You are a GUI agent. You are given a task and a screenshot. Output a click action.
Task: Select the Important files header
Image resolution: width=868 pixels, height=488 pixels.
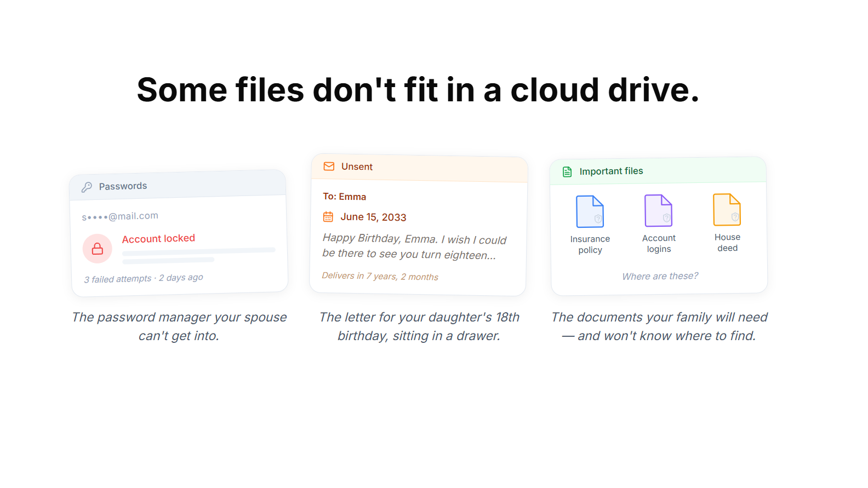[658, 171]
